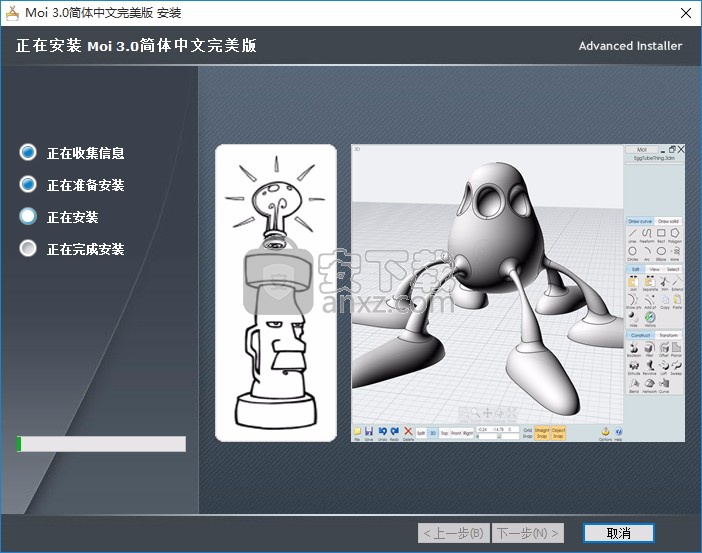The width and height of the screenshot is (702, 553).
Task: Click the installation progress bar
Action: coord(101,444)
